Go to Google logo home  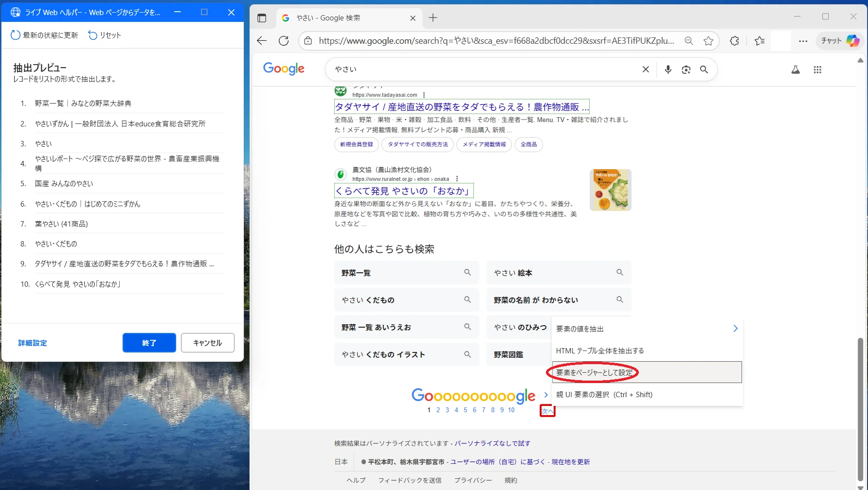click(284, 69)
